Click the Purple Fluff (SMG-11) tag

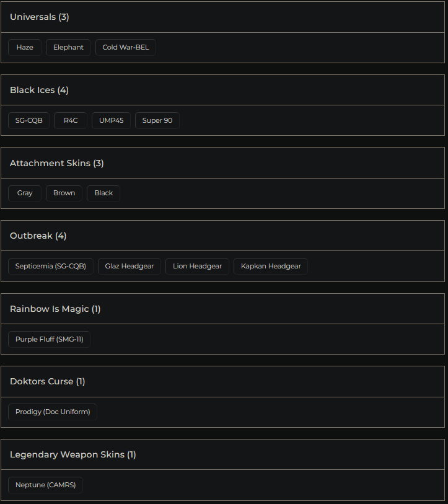(x=49, y=339)
